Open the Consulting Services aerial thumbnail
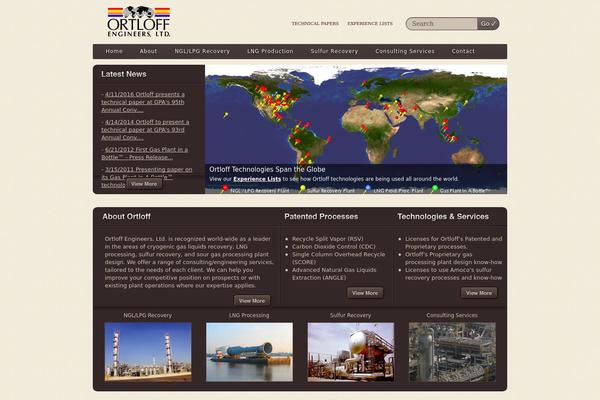600x400 pixels. click(x=452, y=352)
